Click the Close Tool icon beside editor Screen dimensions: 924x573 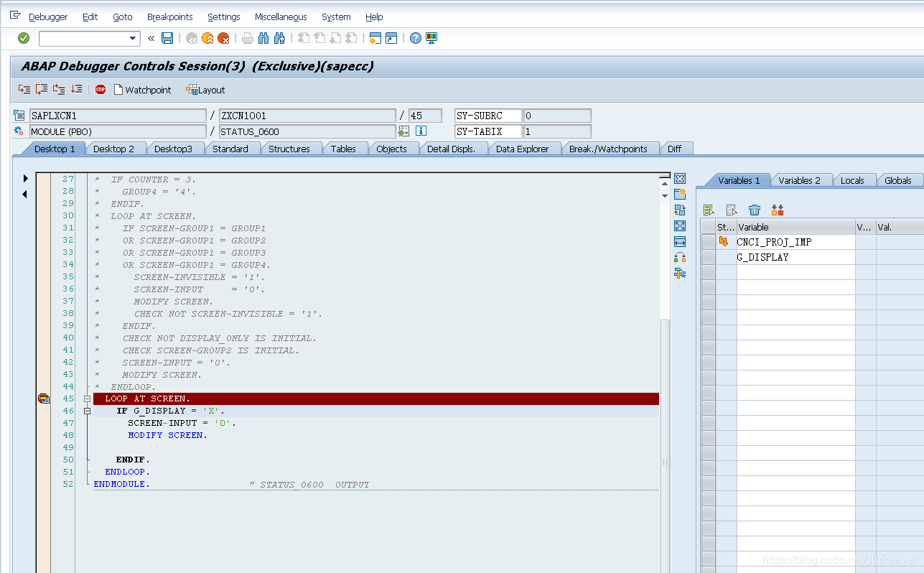[x=680, y=178]
